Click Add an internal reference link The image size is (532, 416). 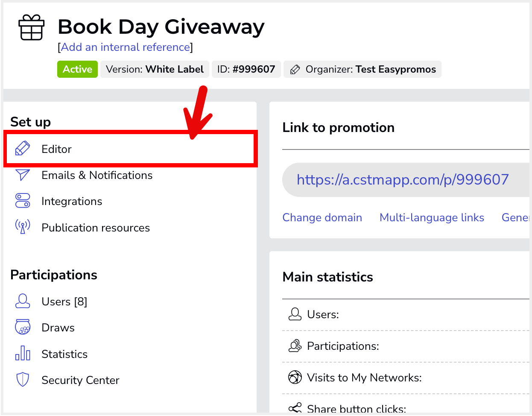coord(126,47)
